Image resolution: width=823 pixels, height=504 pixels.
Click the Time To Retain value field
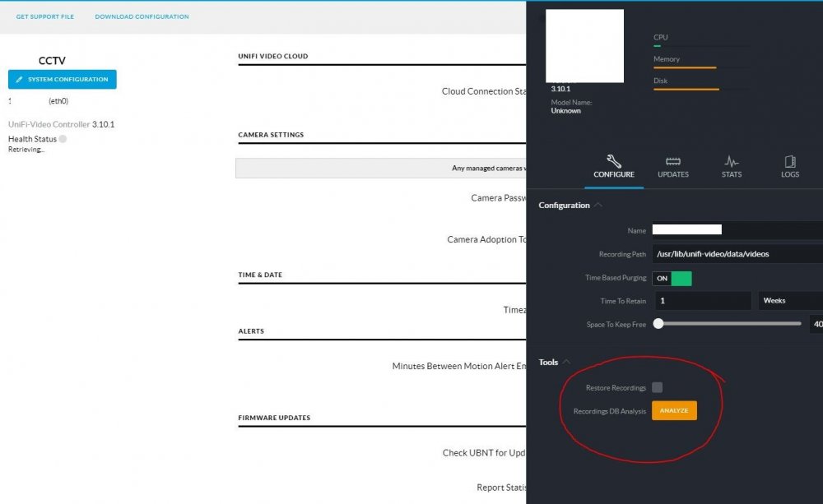click(x=702, y=301)
